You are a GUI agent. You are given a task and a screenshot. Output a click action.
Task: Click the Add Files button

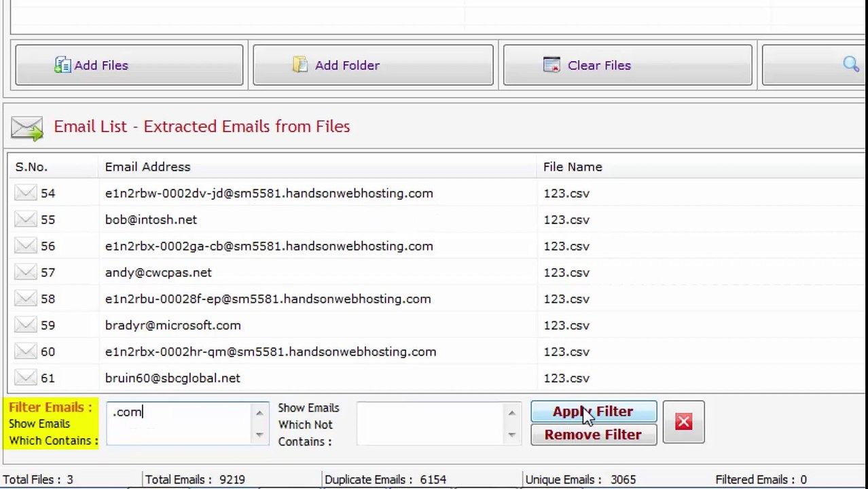pyautogui.click(x=129, y=65)
